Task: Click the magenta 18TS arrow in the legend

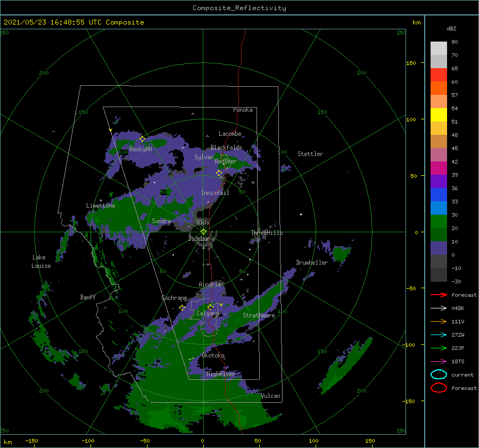Action: tap(439, 362)
